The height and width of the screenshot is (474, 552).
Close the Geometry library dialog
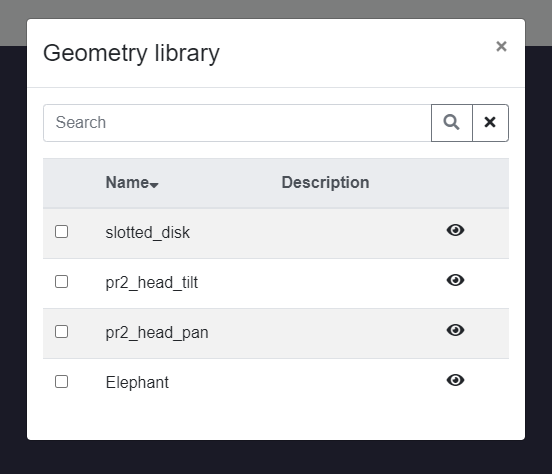click(501, 46)
